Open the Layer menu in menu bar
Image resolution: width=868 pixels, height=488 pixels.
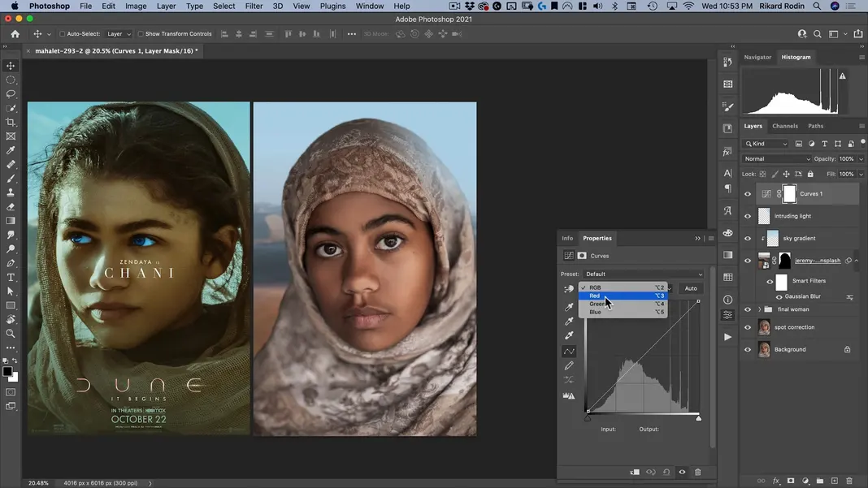coord(166,6)
